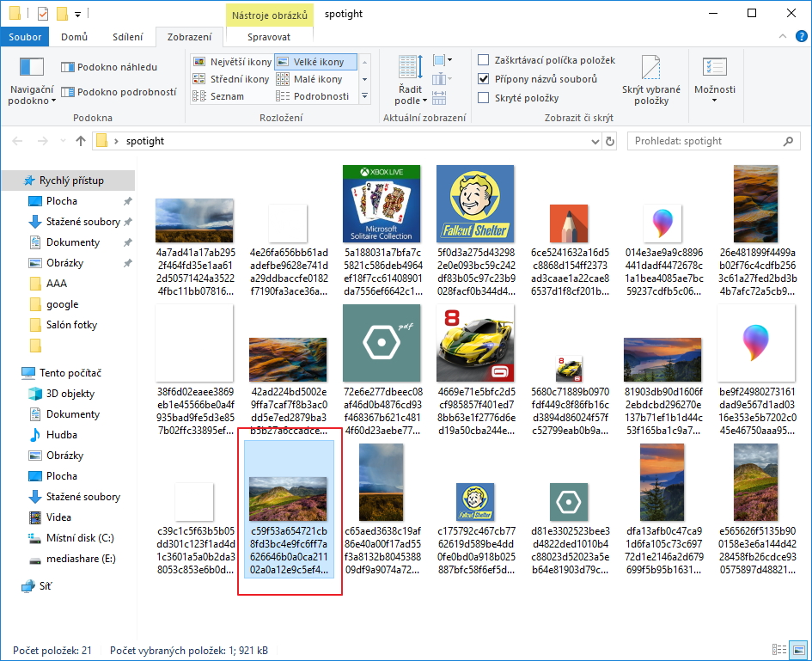Select the Místní disk (C:) drive
The height and width of the screenshot is (661, 812).
tap(80, 538)
